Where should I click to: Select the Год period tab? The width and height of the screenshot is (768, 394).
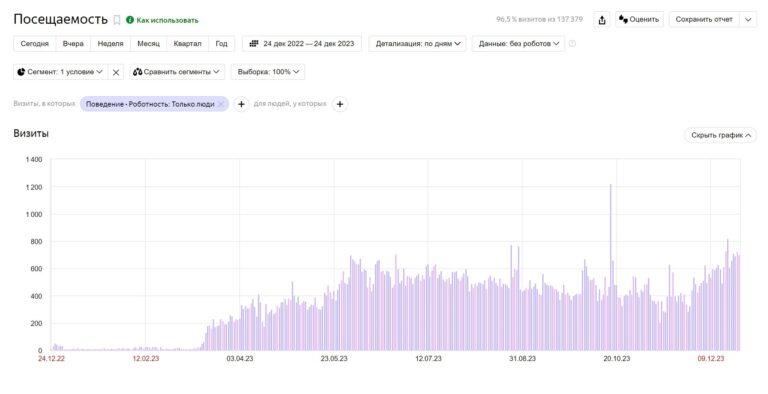(221, 44)
